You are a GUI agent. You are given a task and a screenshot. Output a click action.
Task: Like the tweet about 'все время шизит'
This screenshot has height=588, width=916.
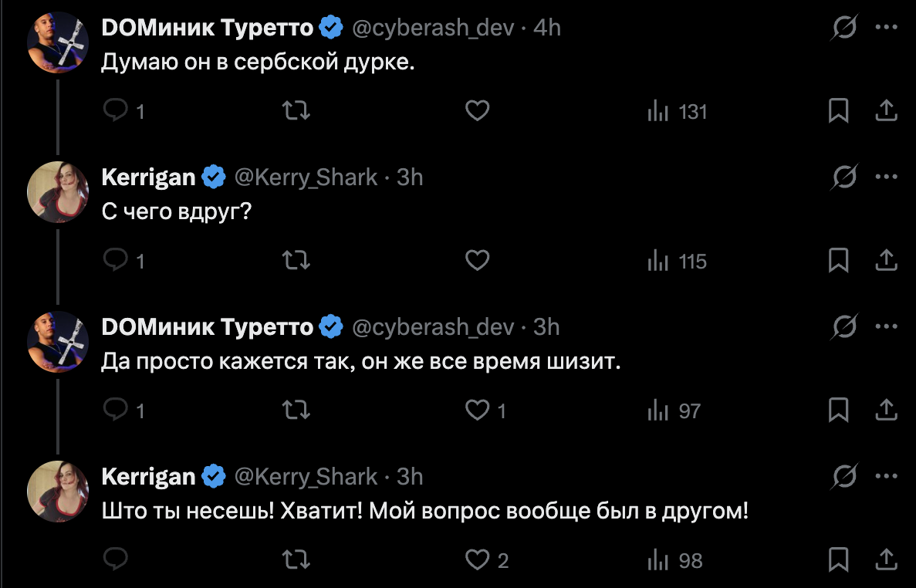478,411
